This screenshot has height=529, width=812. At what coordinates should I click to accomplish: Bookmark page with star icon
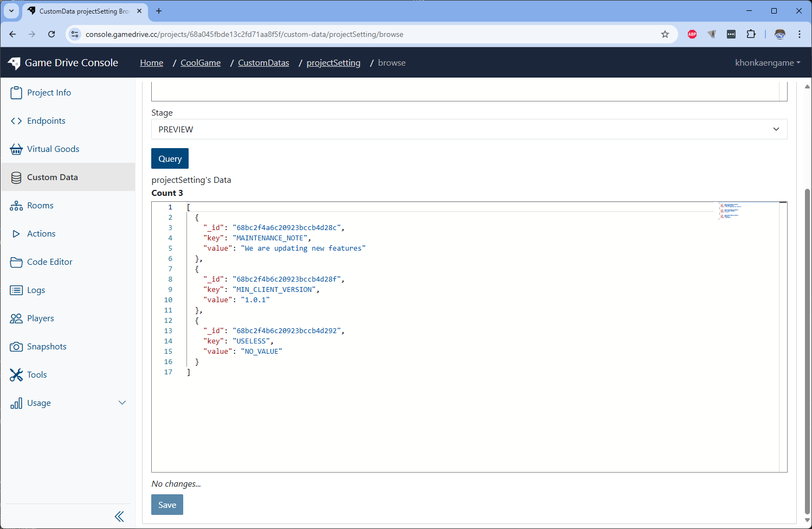coord(665,34)
